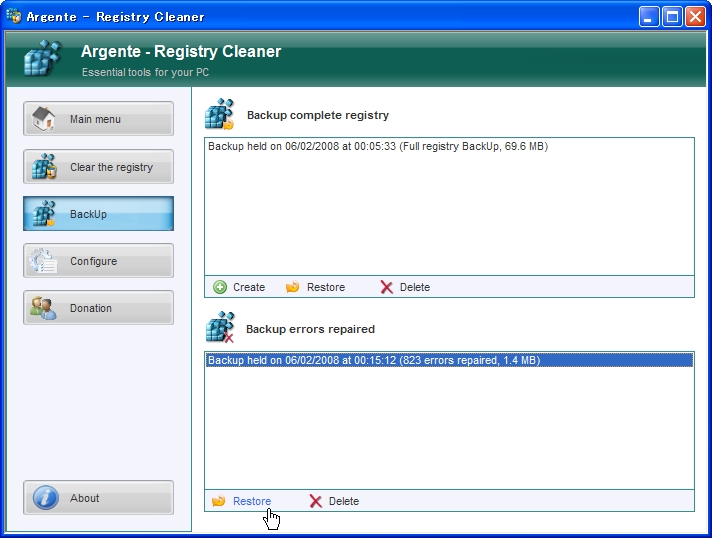Click the house icon on Main menu
This screenshot has width=712, height=538.
44,118
